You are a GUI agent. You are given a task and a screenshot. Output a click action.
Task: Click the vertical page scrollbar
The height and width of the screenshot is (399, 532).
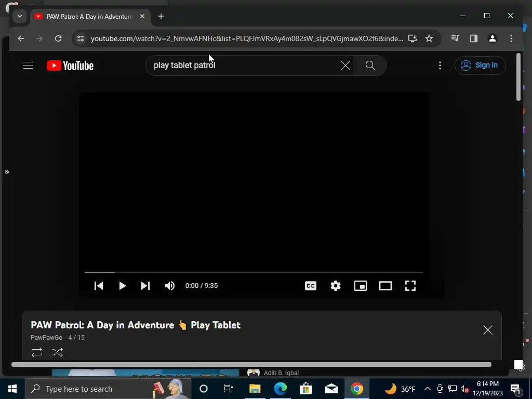click(518, 77)
